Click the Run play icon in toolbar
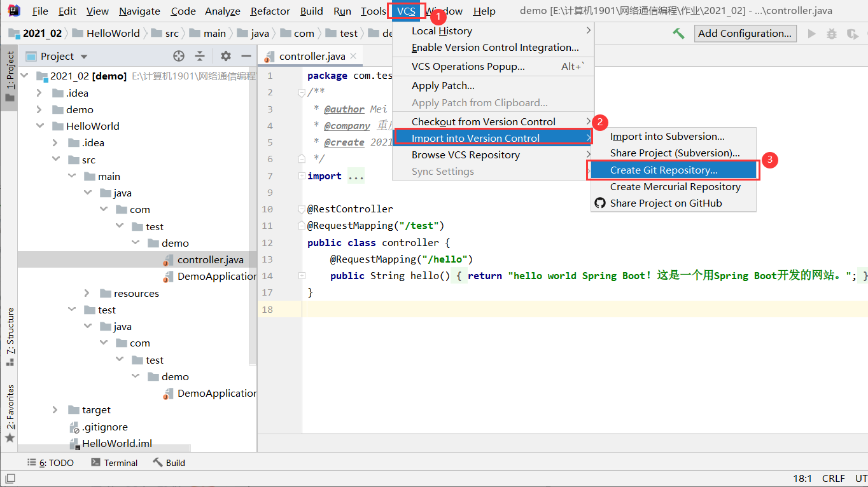868x487 pixels. pyautogui.click(x=811, y=34)
